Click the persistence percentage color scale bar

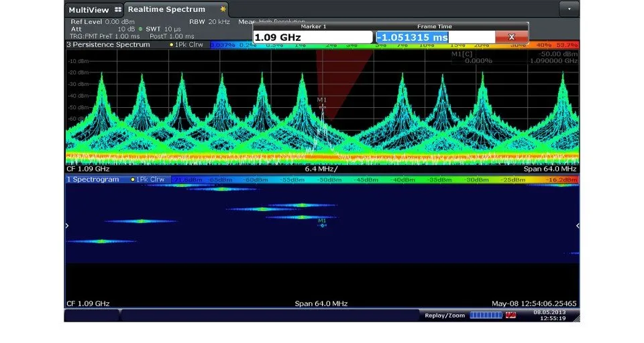pyautogui.click(x=394, y=45)
